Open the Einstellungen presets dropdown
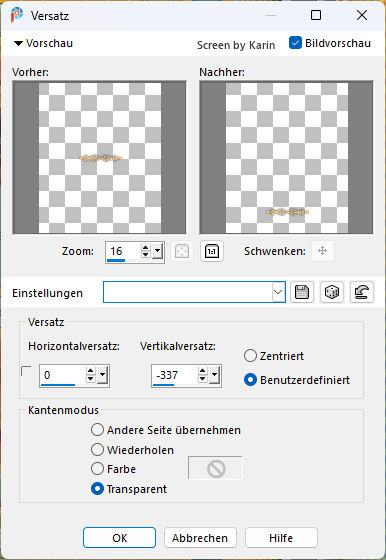The height and width of the screenshot is (560, 386). 277,292
